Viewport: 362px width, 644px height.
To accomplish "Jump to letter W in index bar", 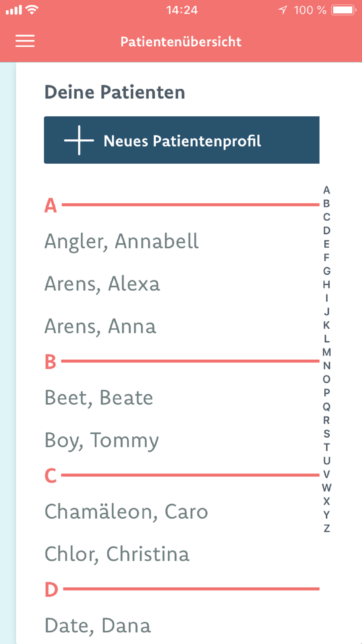I will coord(327,488).
